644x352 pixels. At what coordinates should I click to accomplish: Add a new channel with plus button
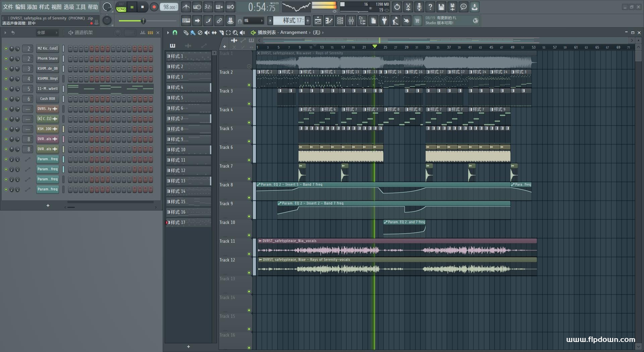coord(48,206)
